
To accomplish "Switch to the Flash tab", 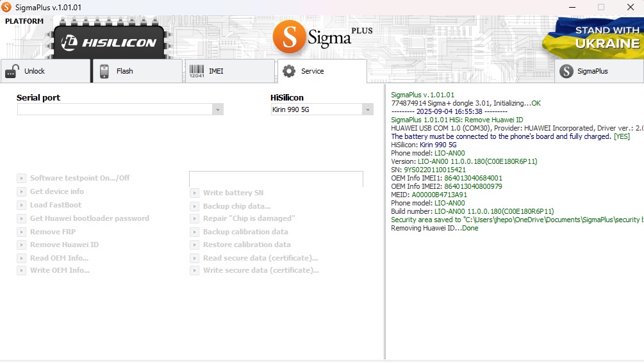I will [x=137, y=71].
